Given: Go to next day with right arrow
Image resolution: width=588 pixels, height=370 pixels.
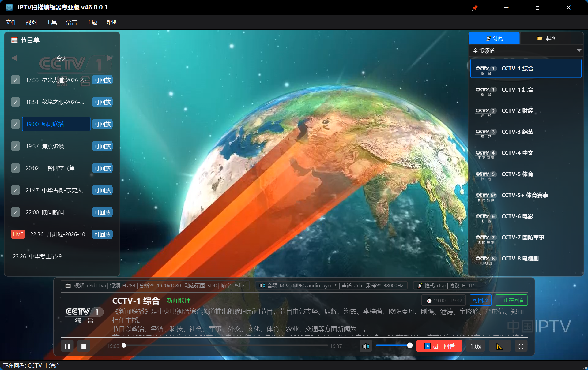Looking at the screenshot, I should pos(110,58).
